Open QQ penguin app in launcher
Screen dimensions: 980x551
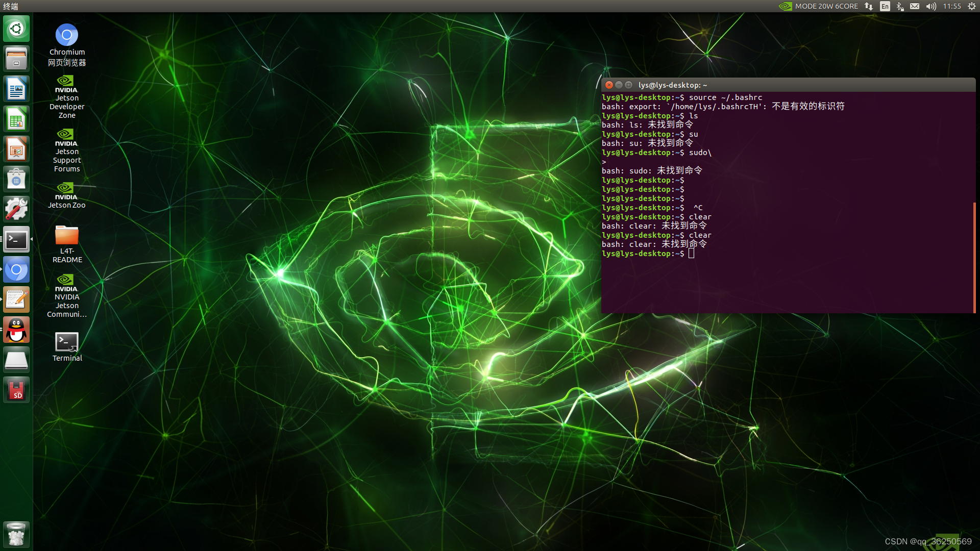(x=16, y=330)
